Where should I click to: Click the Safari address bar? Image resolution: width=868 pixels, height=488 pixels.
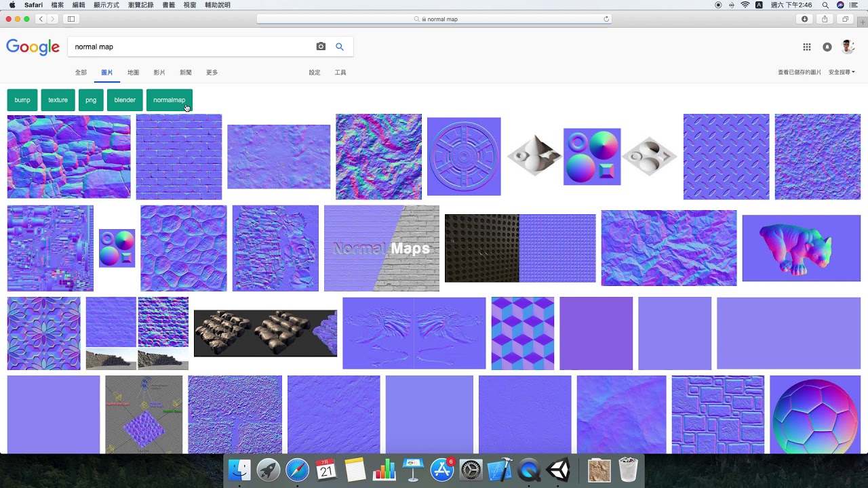coord(434,19)
